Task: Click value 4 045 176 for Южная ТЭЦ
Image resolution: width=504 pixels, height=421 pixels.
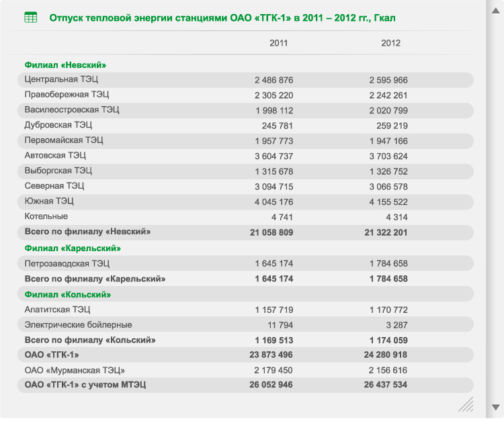Action: 274,202
